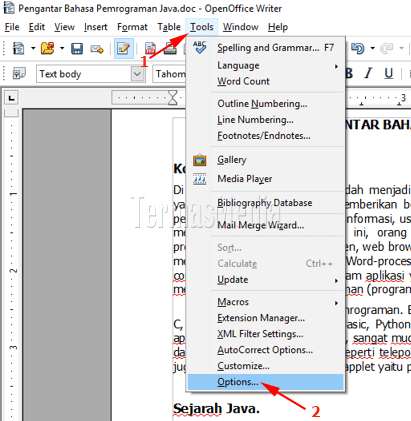Click the greyed-out Sort... entry

point(266,248)
